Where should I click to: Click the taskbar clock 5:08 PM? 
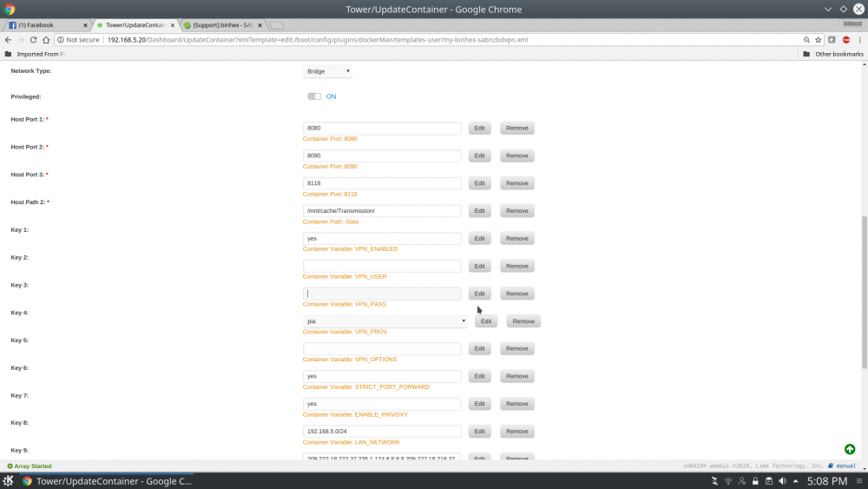827,480
